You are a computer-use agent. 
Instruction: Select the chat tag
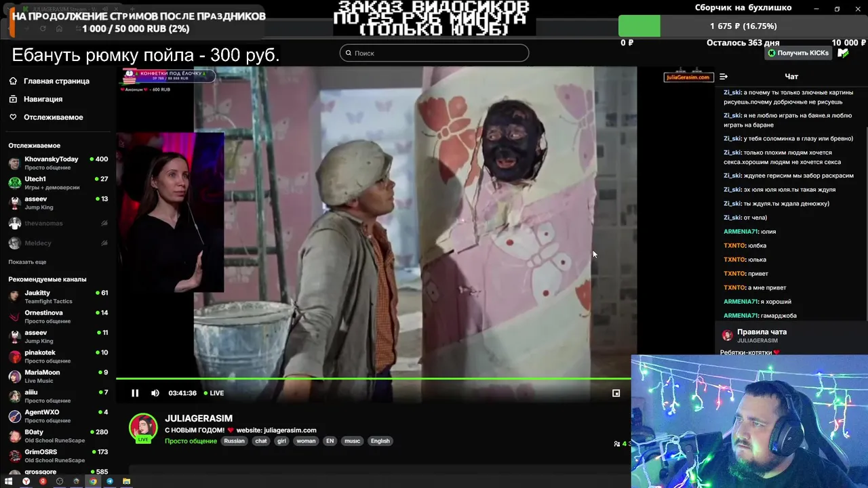click(x=261, y=441)
